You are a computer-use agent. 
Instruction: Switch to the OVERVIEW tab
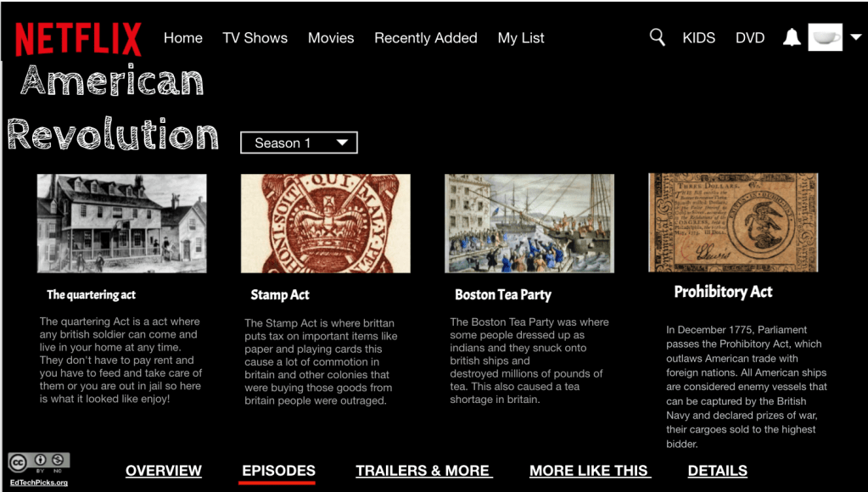click(163, 471)
